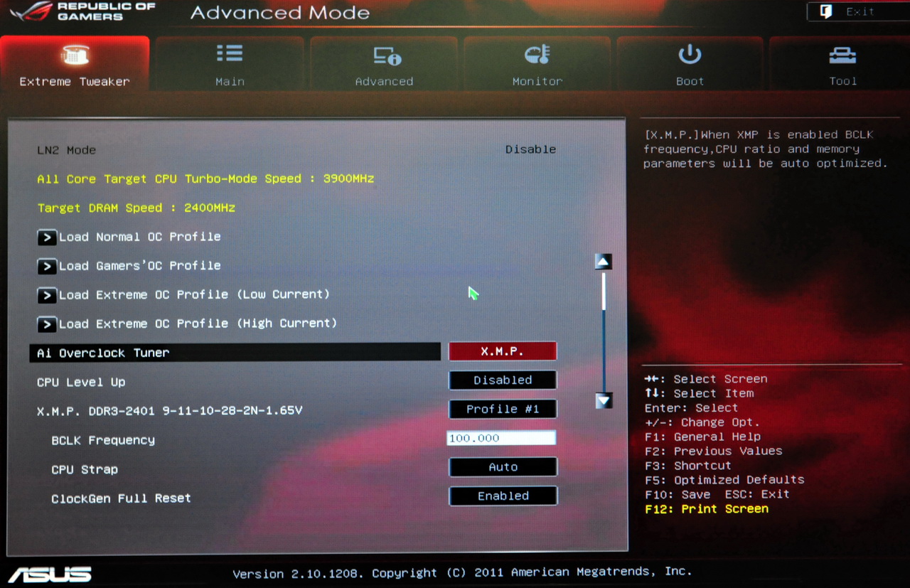Open the ClockGen Full Reset Enabled dropdown
The height and width of the screenshot is (588, 910).
coord(503,496)
